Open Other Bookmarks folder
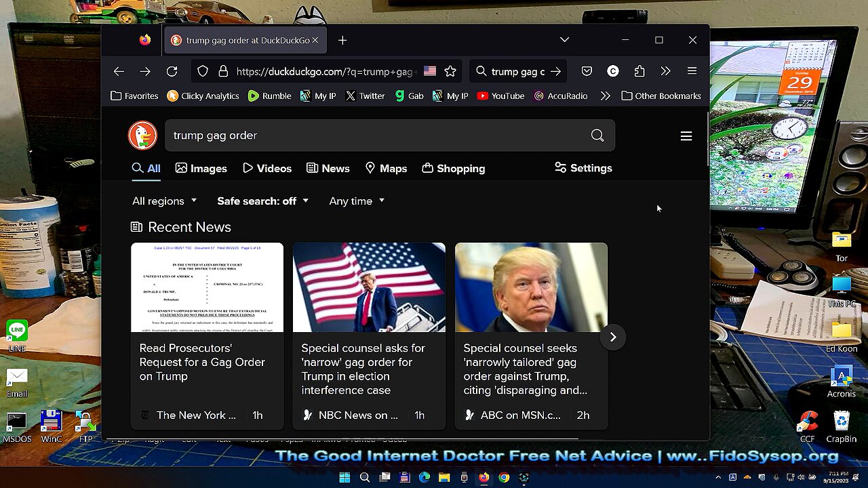This screenshot has height=488, width=868. (x=661, y=96)
